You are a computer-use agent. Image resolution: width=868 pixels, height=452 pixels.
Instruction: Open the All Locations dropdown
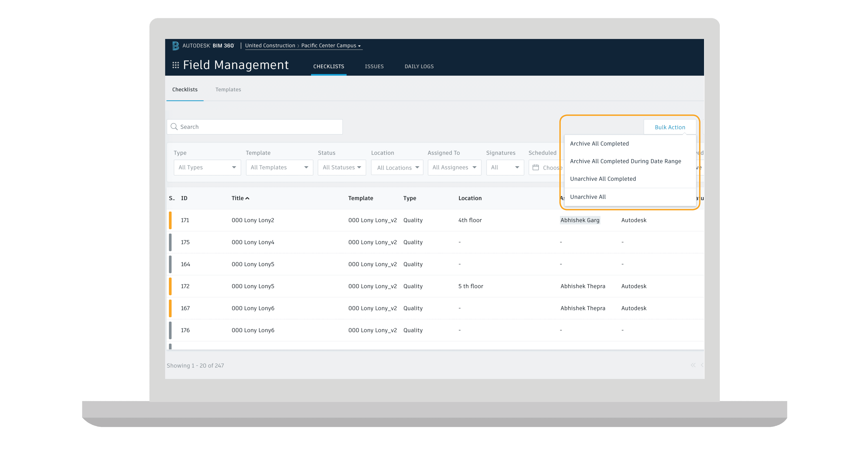tap(397, 167)
